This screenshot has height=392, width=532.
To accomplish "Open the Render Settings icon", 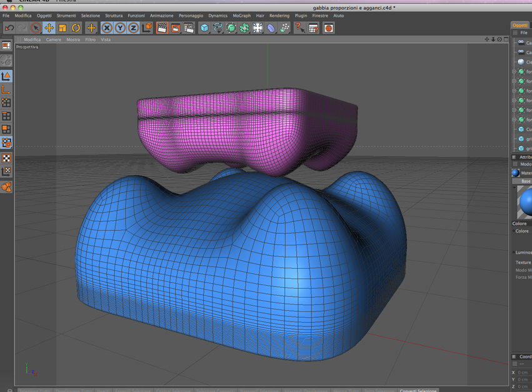I will pos(189,28).
